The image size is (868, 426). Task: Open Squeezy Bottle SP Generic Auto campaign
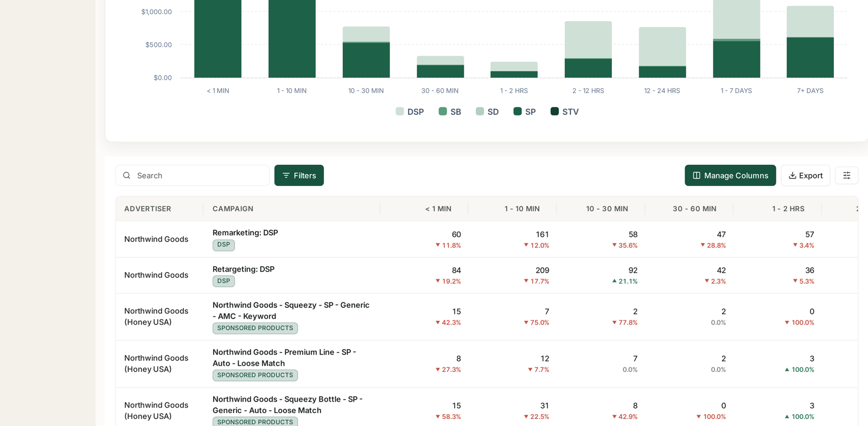[x=288, y=405]
